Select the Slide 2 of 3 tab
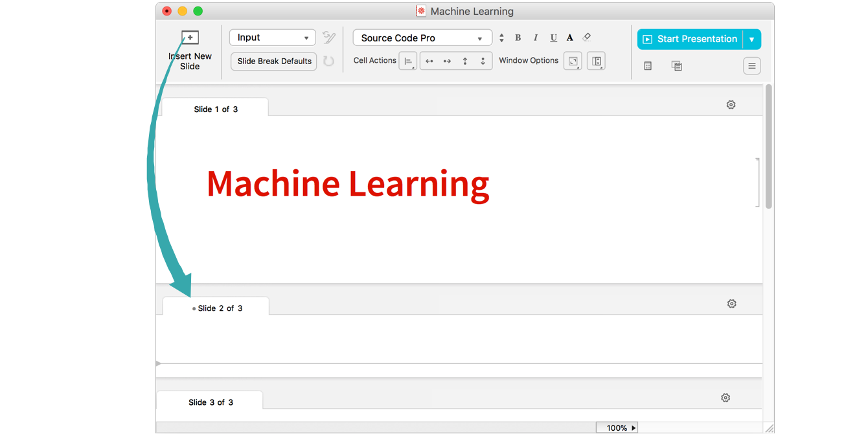Image resolution: width=868 pixels, height=434 pixels. tap(217, 308)
